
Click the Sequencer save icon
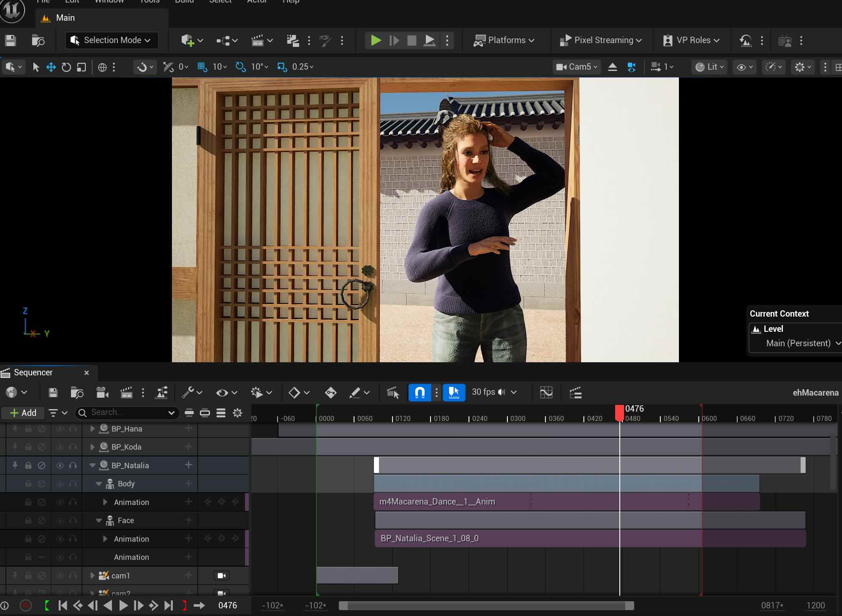[53, 393]
